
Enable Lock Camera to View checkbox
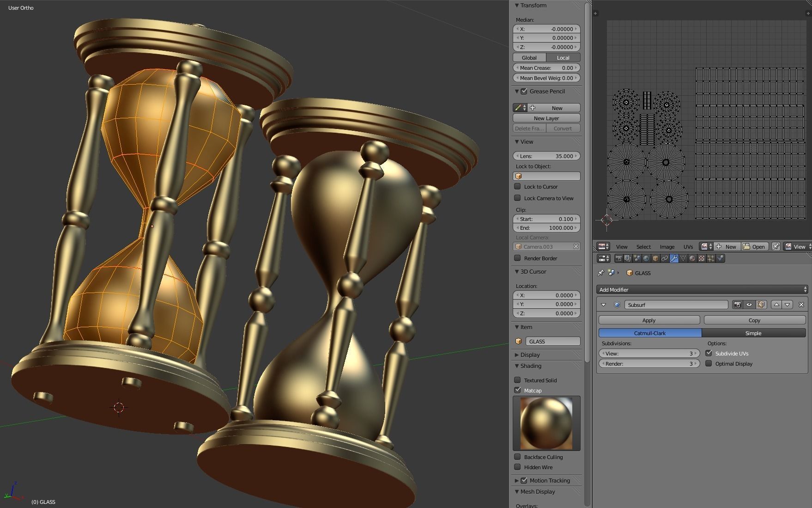517,198
